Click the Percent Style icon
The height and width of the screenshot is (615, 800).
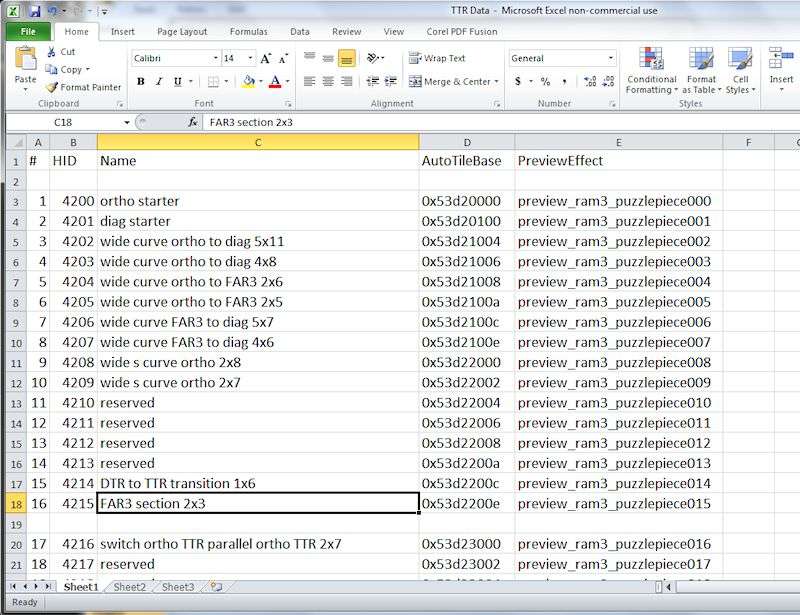[545, 82]
